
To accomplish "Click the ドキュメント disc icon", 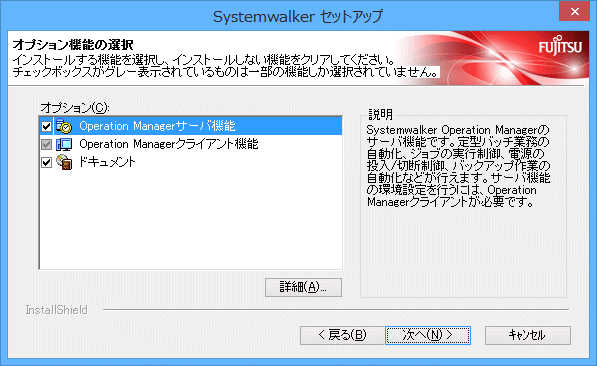I will pos(64,162).
